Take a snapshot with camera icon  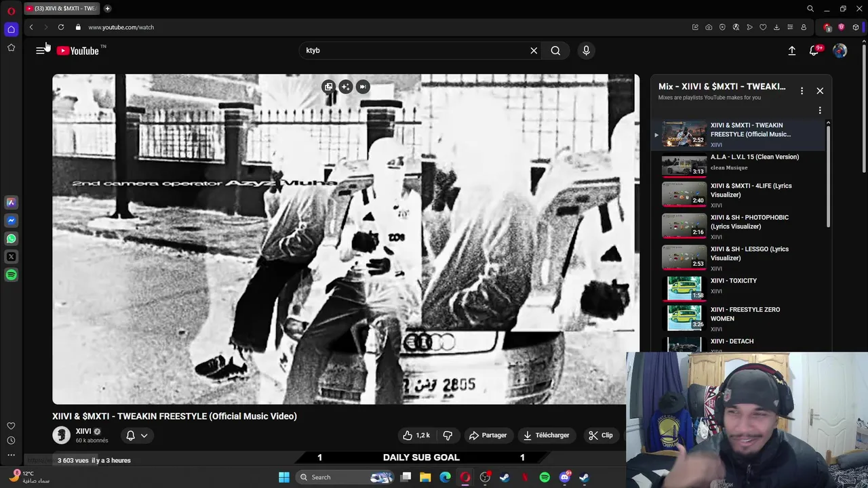pyautogui.click(x=709, y=27)
